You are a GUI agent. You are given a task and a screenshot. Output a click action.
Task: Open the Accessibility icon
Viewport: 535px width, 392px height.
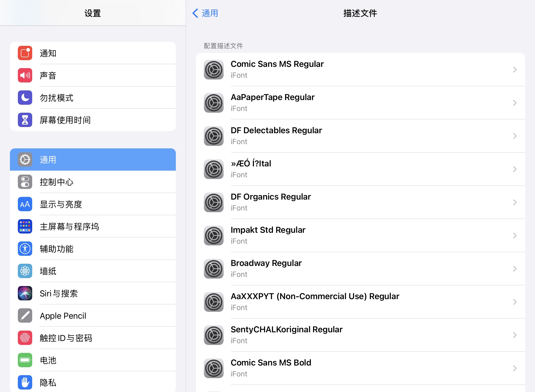(25, 249)
